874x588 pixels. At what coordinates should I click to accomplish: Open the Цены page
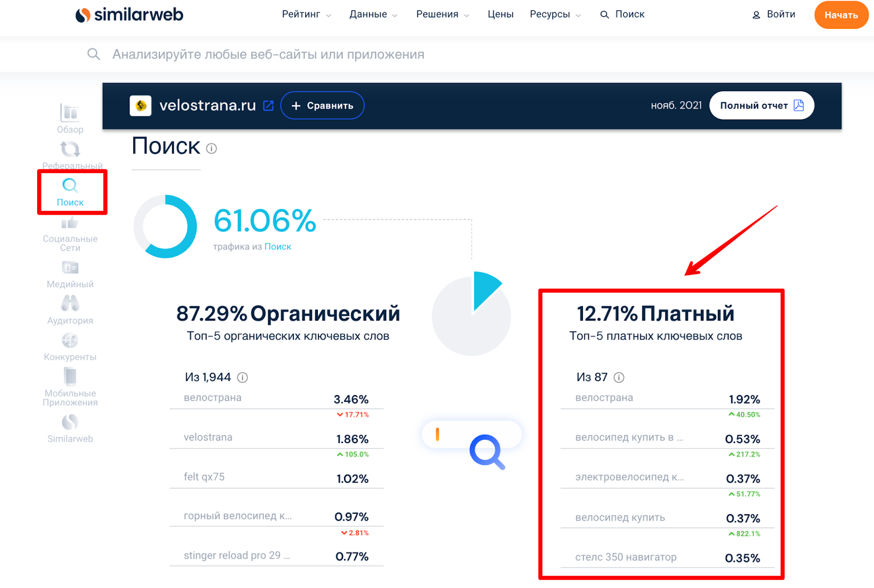coord(500,14)
